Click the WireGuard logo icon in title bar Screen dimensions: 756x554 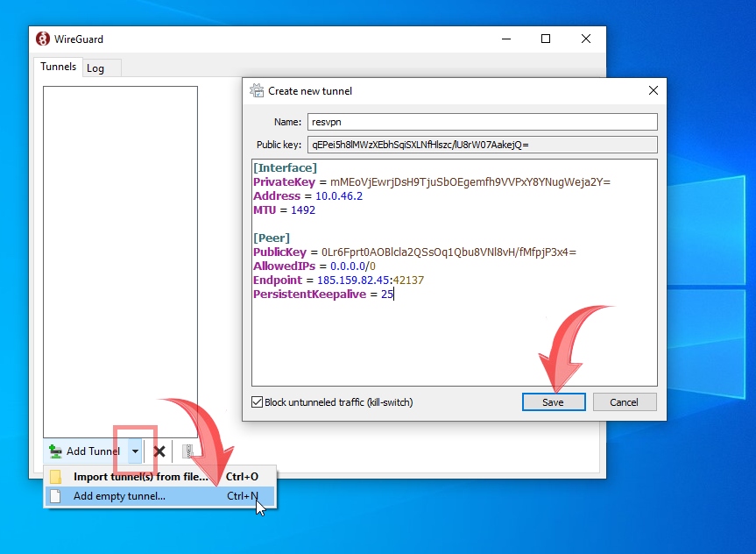(x=43, y=39)
